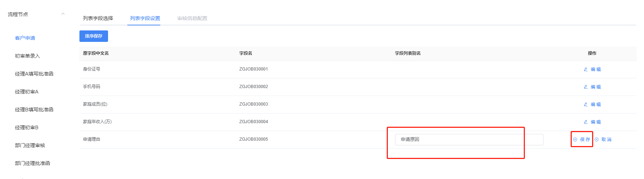Focus alias input containing 申请原因
This screenshot has height=179, width=644.
(x=469, y=140)
